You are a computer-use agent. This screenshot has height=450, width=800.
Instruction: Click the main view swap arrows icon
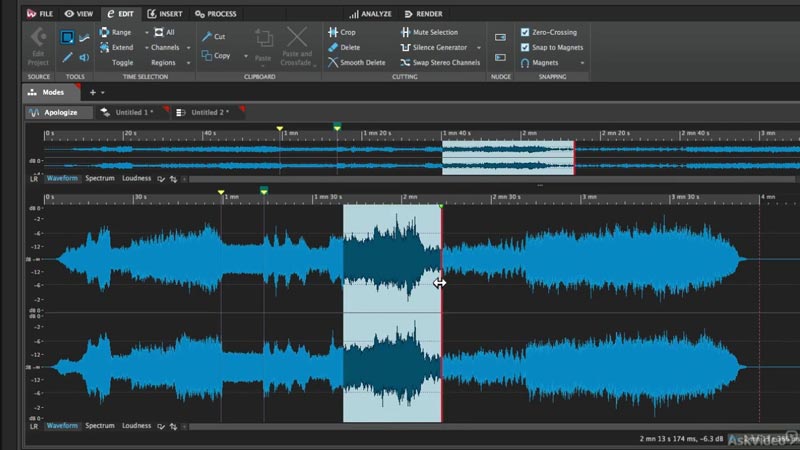[173, 426]
